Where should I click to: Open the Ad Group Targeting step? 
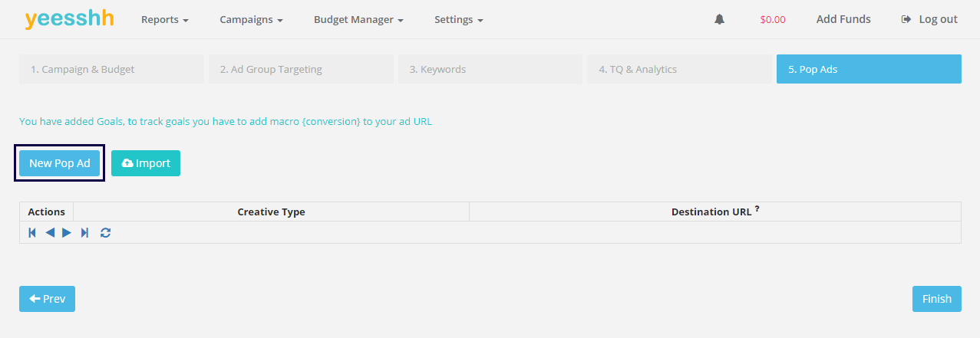tap(301, 69)
